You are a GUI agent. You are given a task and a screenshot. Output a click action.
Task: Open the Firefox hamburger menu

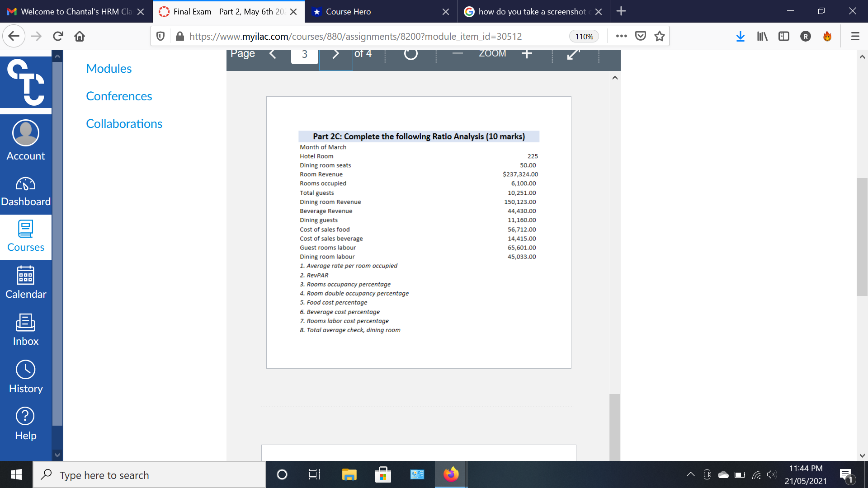pos(855,36)
